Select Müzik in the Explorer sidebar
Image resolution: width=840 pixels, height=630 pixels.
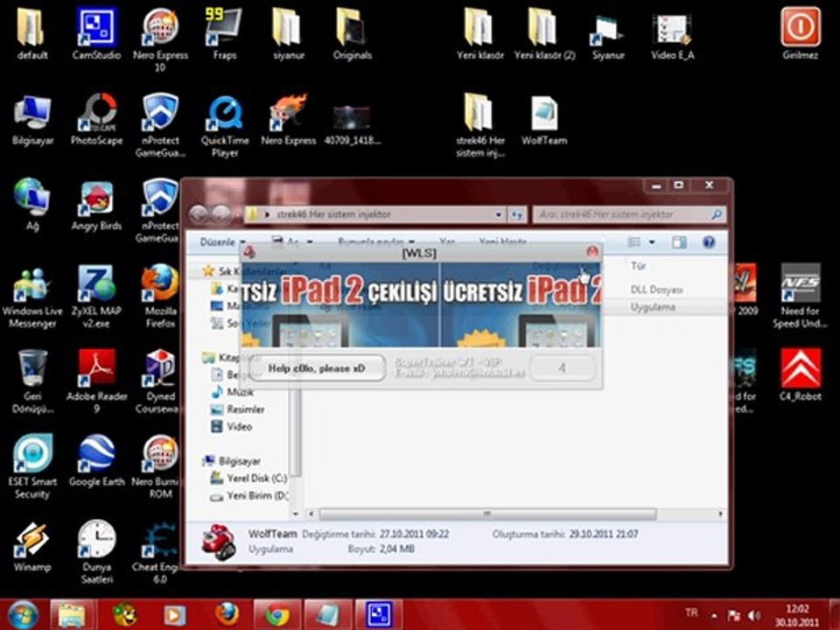point(234,392)
